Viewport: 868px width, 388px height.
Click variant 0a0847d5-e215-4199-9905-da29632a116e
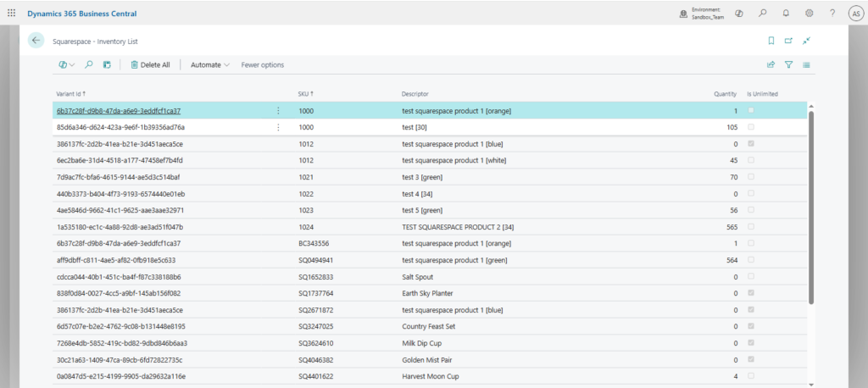click(x=120, y=376)
